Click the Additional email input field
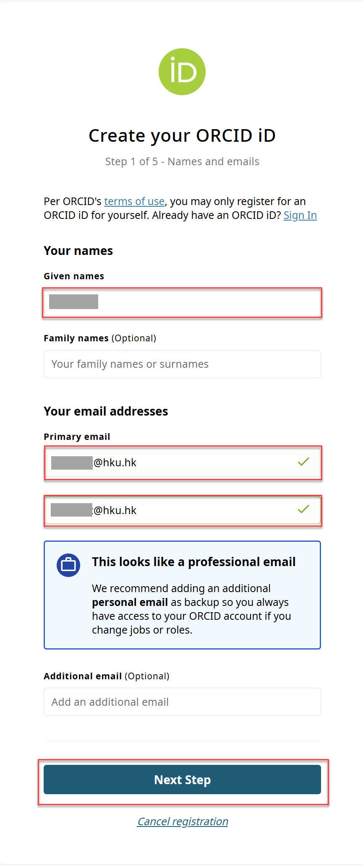This screenshot has height=868, width=363. [182, 702]
